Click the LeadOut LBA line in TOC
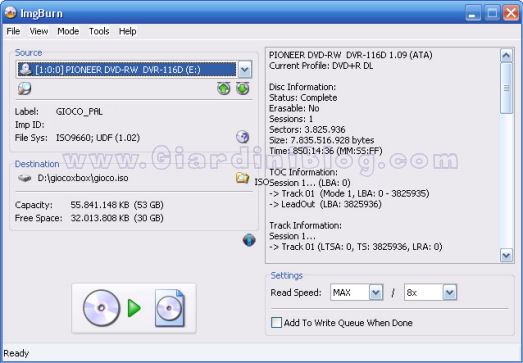 click(325, 204)
